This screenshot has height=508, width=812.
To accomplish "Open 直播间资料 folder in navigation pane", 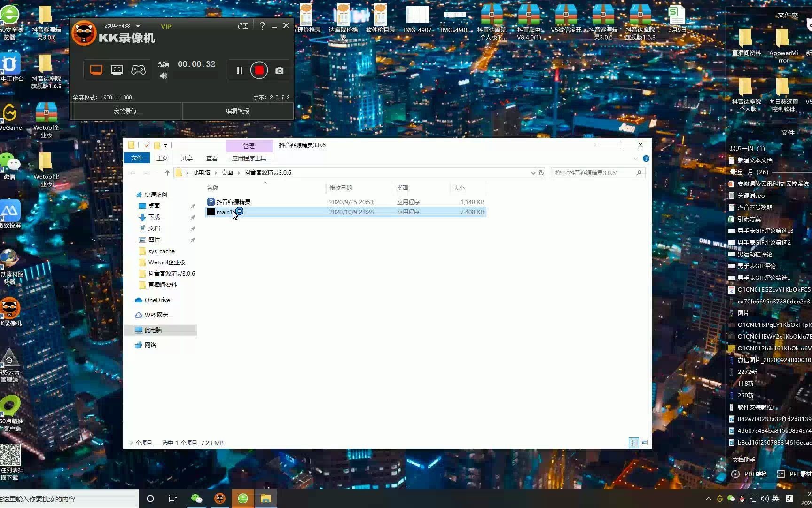I will 163,285.
